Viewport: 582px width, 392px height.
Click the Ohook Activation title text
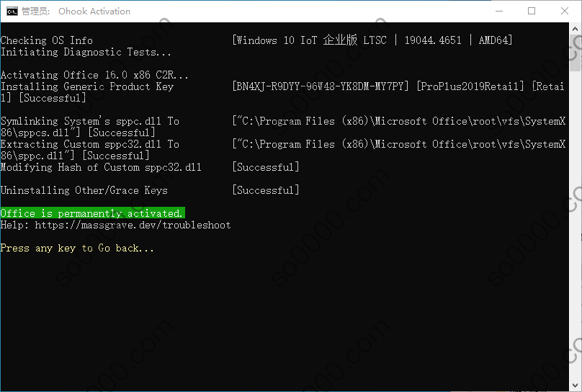coord(94,12)
